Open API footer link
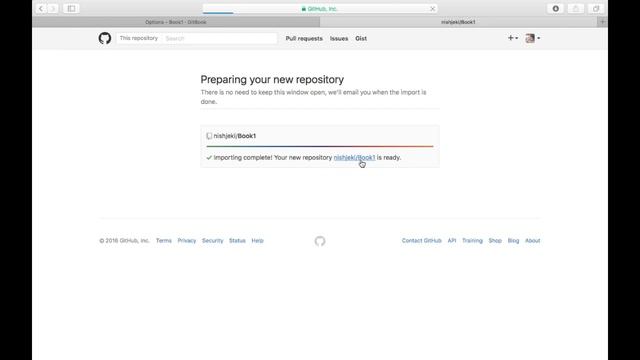This screenshot has height=360, width=640. pos(452,241)
